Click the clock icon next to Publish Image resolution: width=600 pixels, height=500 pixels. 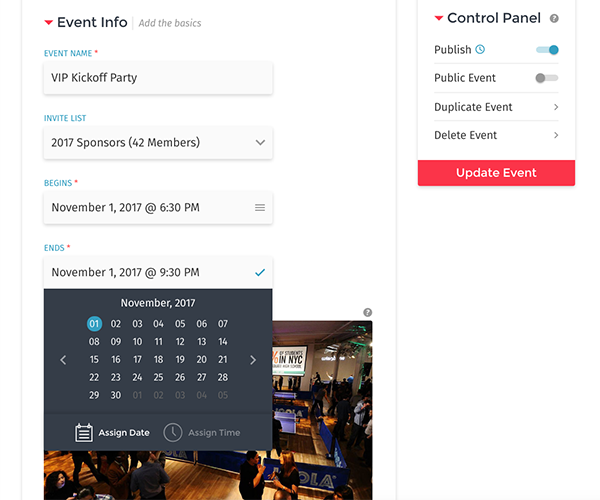pyautogui.click(x=480, y=49)
